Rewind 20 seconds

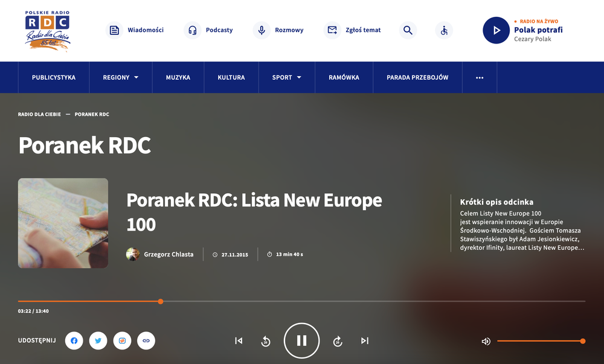click(x=265, y=341)
